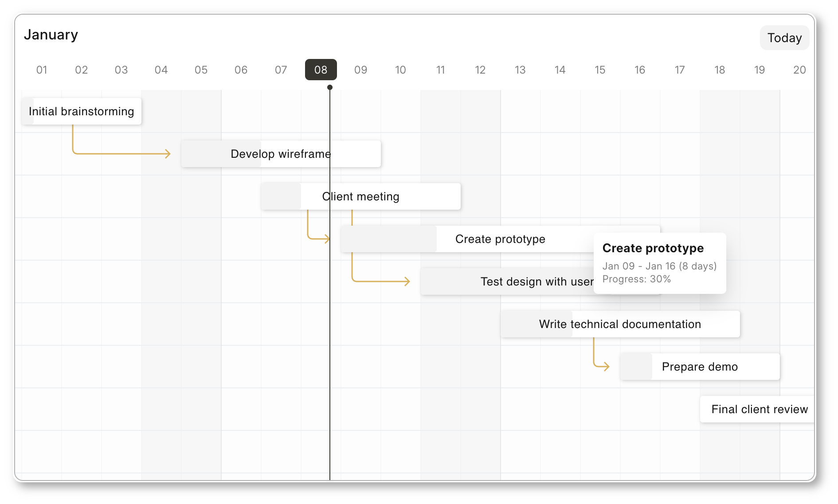Click the Create prototype tooltip popup
The width and height of the screenshot is (838, 504).
pyautogui.click(x=659, y=263)
